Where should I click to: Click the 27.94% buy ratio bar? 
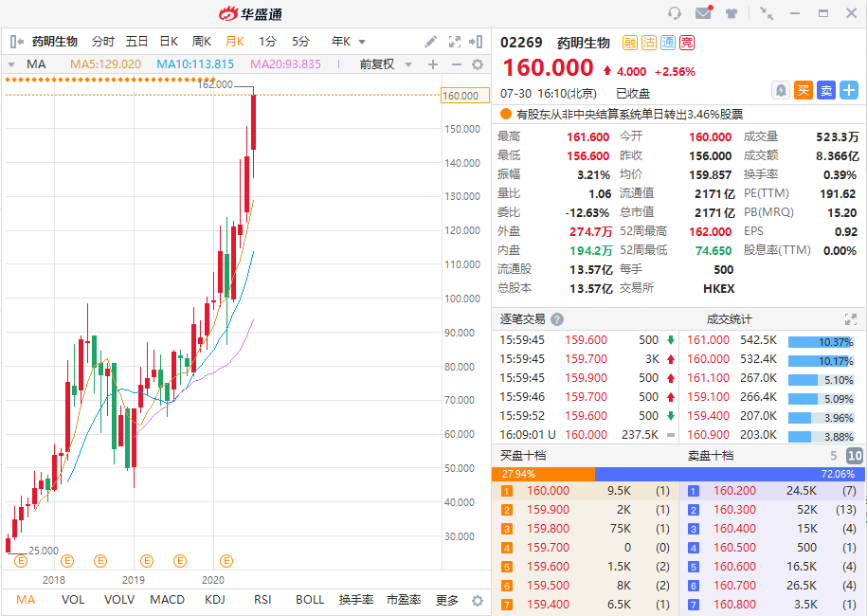[543, 474]
